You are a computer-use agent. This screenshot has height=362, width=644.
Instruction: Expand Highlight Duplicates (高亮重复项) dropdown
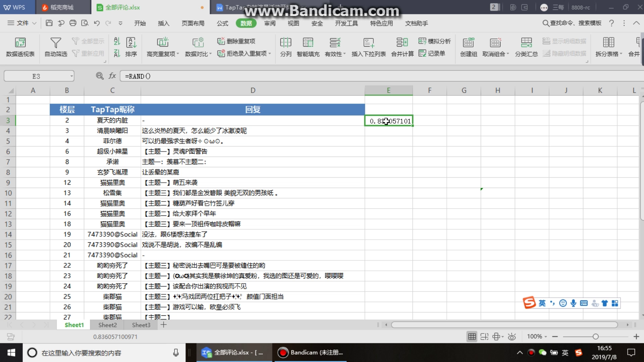(x=178, y=54)
